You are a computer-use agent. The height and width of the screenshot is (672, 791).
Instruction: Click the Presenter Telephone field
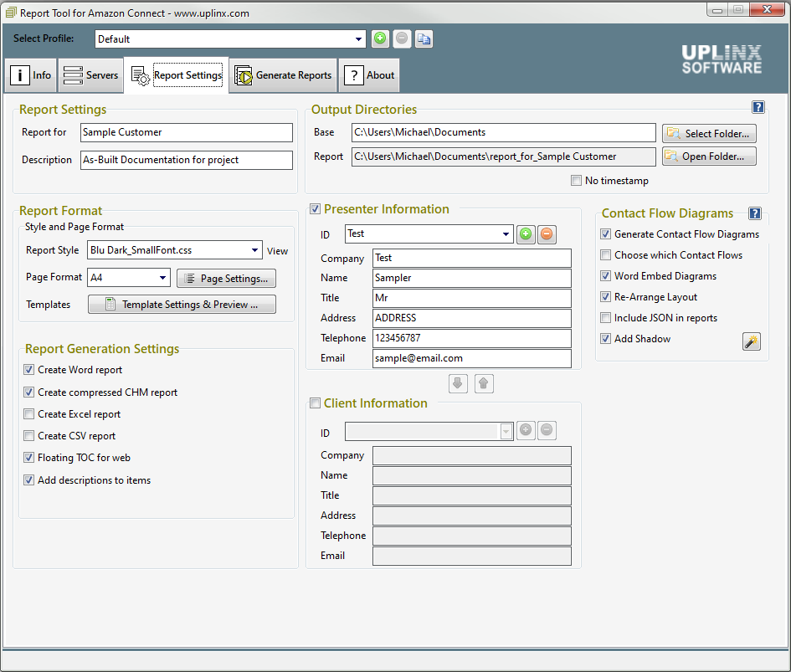pyautogui.click(x=472, y=338)
